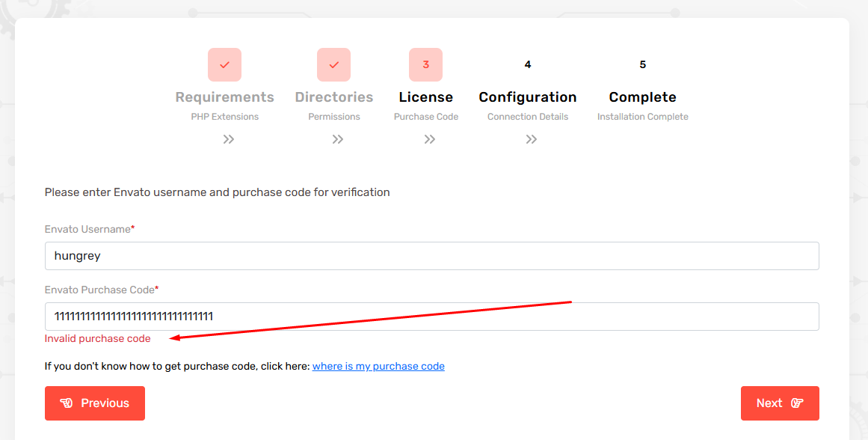Viewport: 868px width, 440px height.
Task: Click the double chevron below Directories
Action: pyautogui.click(x=338, y=139)
